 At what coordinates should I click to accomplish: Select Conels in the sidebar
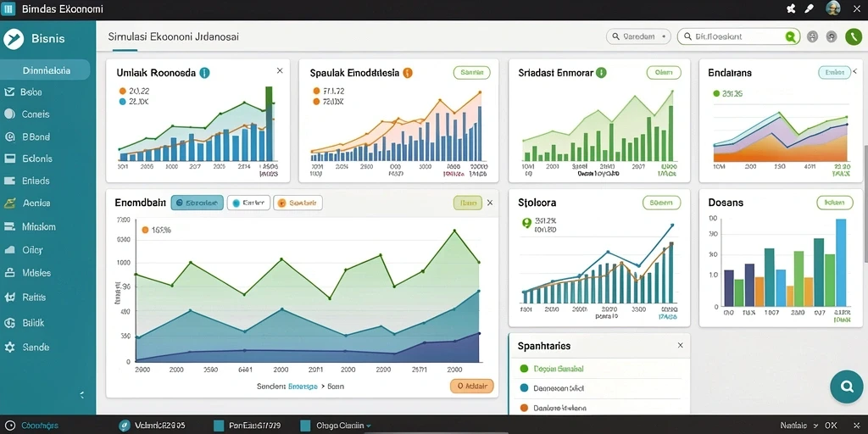point(36,114)
